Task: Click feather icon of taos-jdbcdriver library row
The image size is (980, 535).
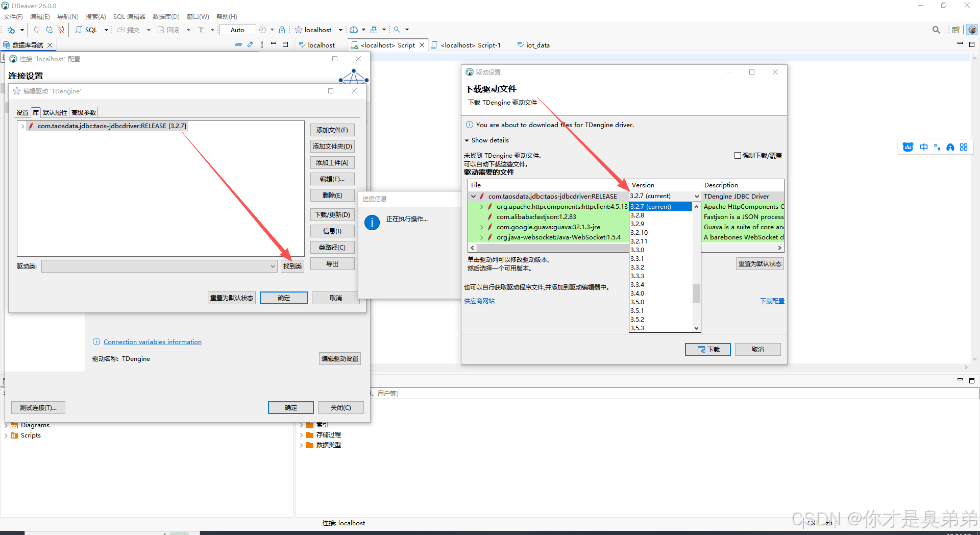Action: pos(32,126)
